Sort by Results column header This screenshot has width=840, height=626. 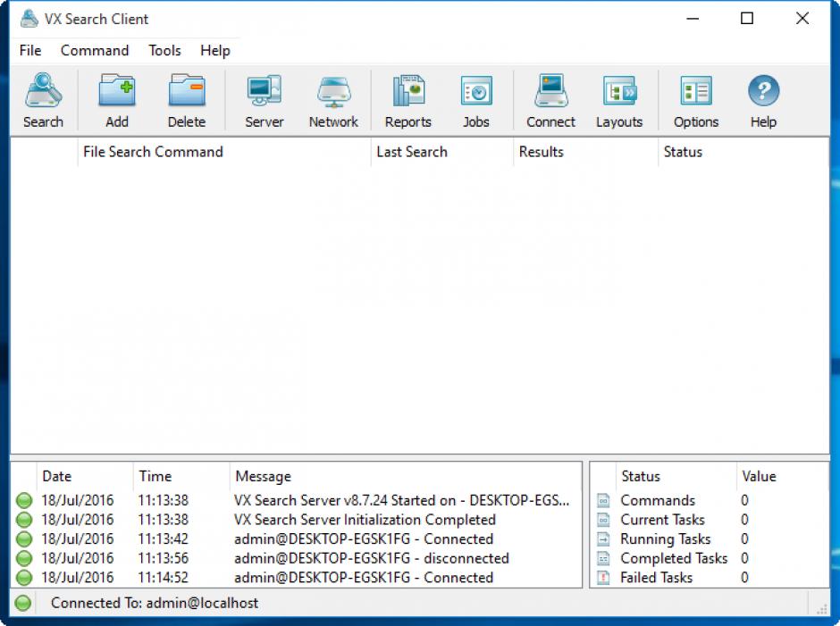585,152
